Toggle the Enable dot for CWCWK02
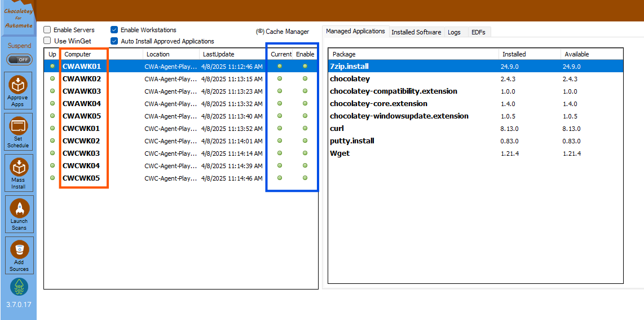644x320 pixels. 305,141
